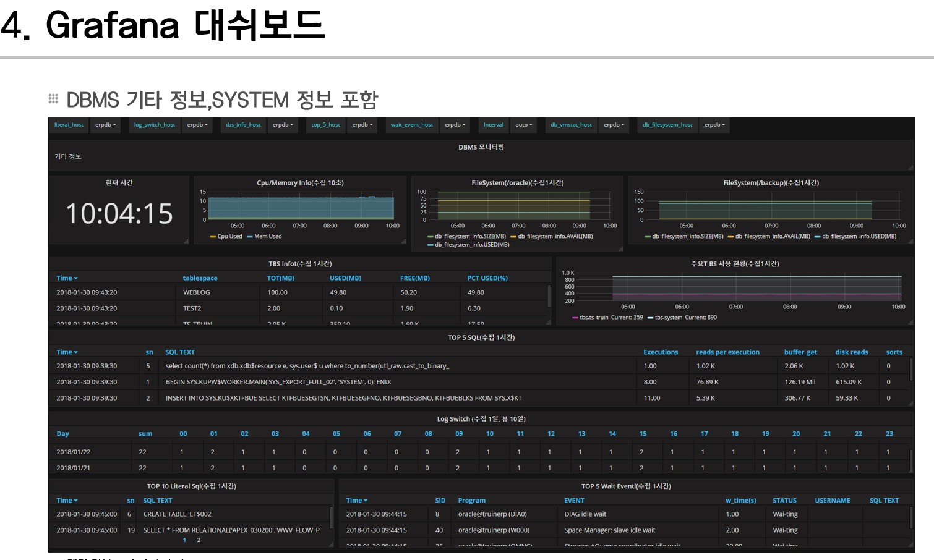This screenshot has width=934, height=560.
Task: Open the Interval auto dropdown
Action: point(523,125)
